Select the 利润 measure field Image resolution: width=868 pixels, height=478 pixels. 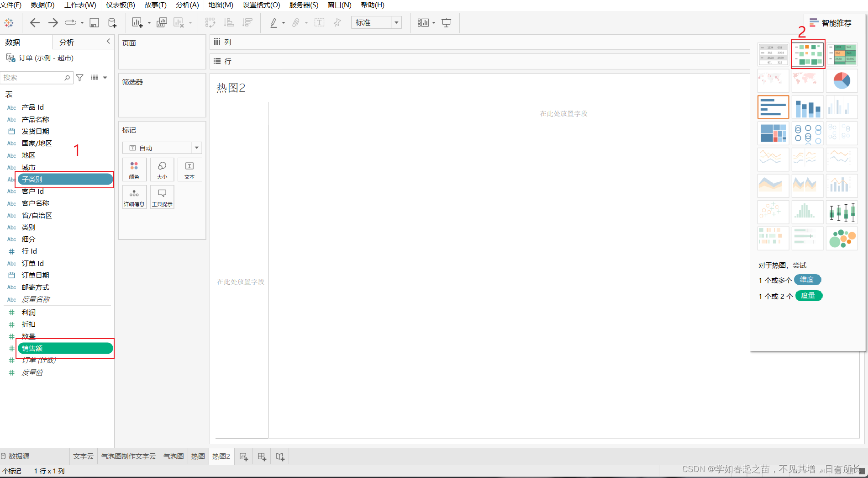(x=28, y=313)
